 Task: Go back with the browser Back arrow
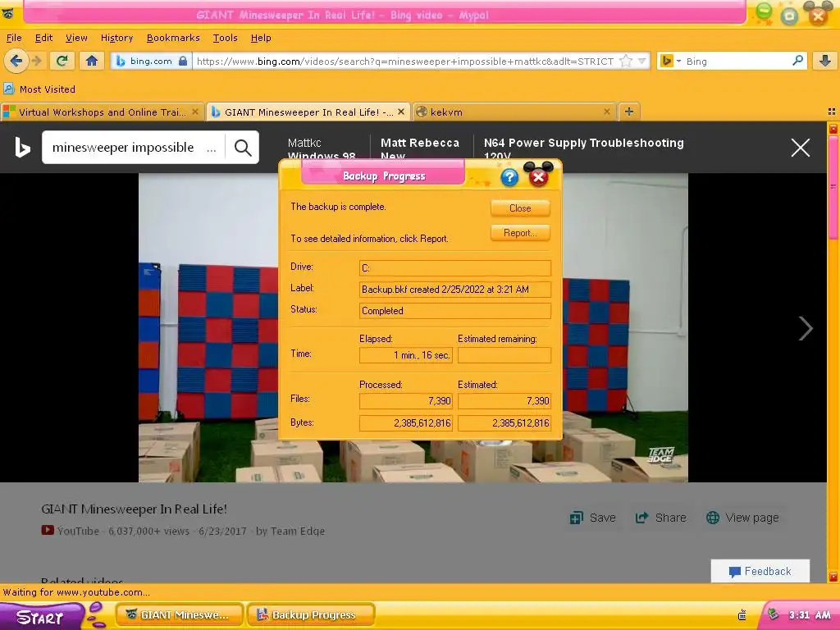(x=16, y=61)
